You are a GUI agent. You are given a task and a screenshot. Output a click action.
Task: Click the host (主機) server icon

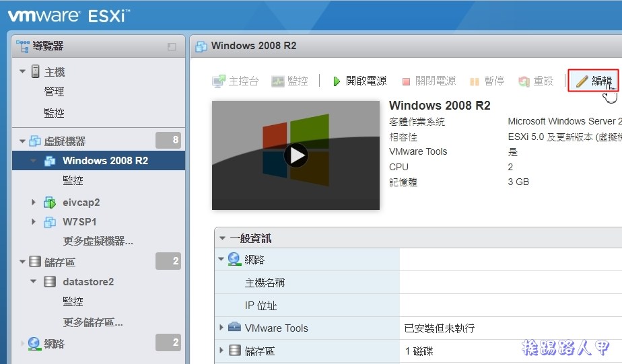(35, 71)
